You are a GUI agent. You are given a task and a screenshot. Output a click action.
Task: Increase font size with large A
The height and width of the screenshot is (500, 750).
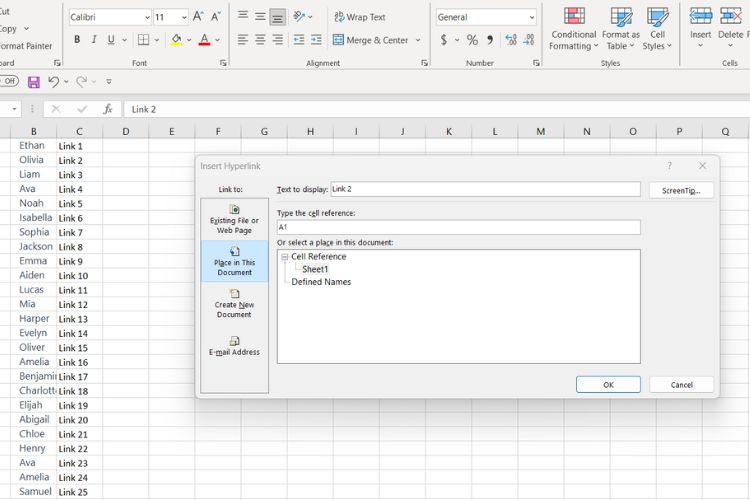(x=198, y=17)
